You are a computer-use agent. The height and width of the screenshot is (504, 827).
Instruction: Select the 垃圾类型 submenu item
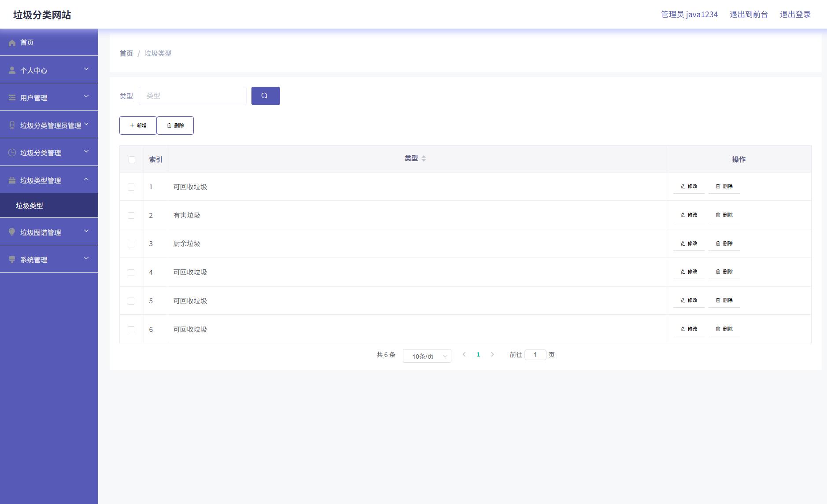click(49, 206)
